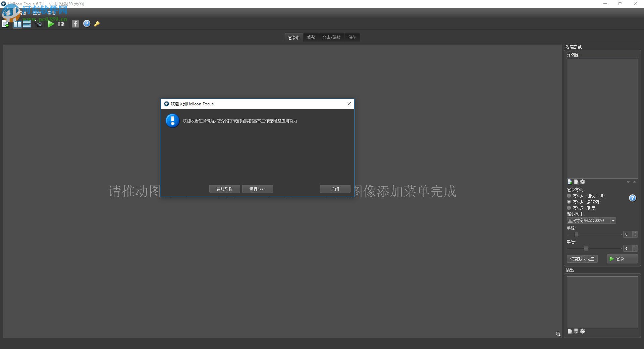Close welcome dialog with X button

coord(349,104)
